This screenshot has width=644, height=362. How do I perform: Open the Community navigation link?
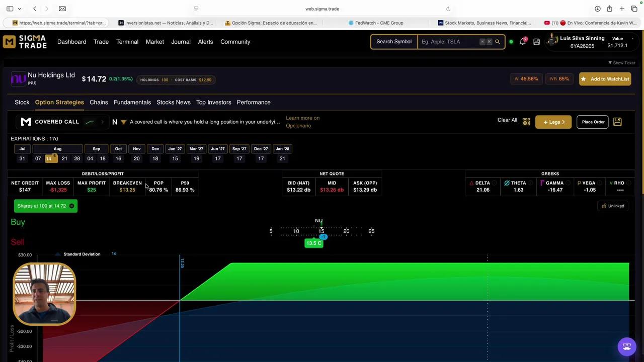(235, 42)
